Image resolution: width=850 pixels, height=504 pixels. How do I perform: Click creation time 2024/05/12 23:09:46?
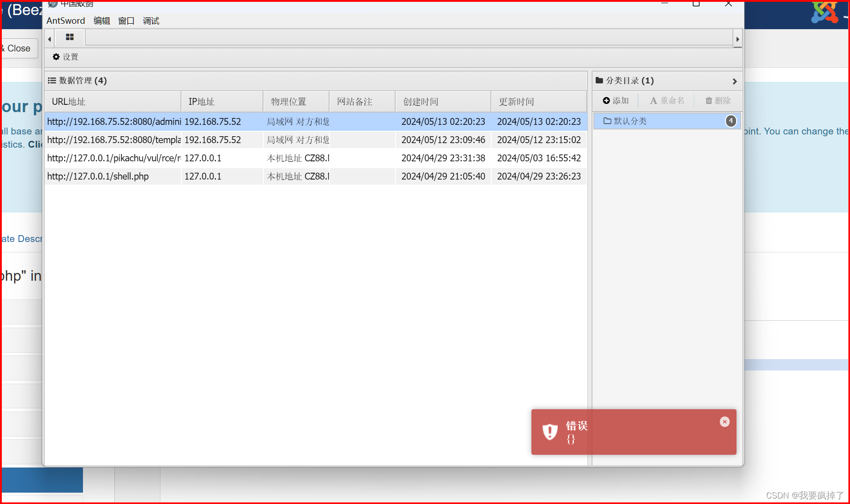[443, 140]
